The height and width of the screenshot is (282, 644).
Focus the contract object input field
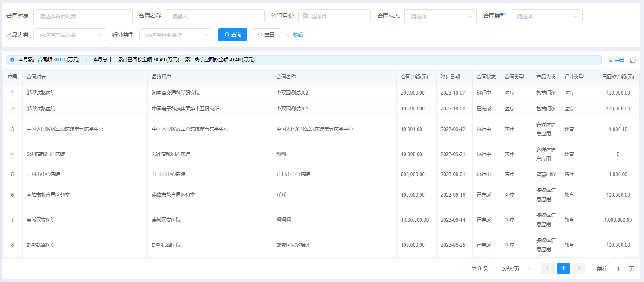pyautogui.click(x=83, y=16)
